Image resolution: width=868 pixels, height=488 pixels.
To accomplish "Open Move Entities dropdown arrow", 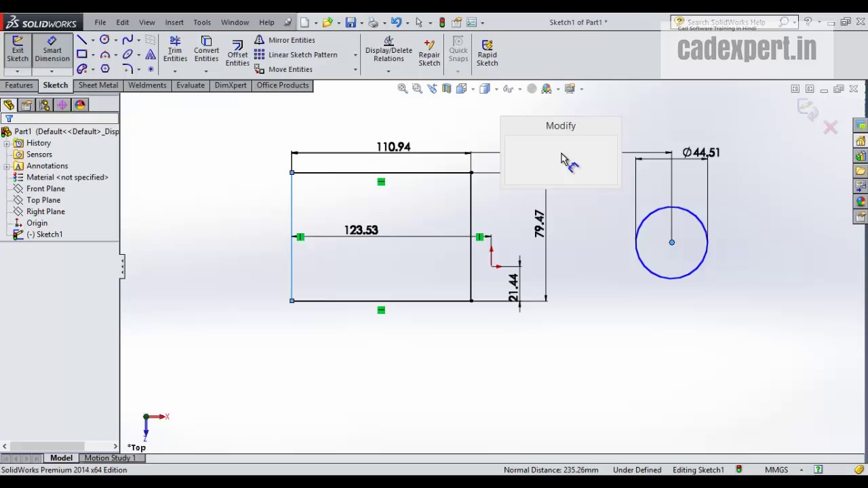I will pos(355,70).
